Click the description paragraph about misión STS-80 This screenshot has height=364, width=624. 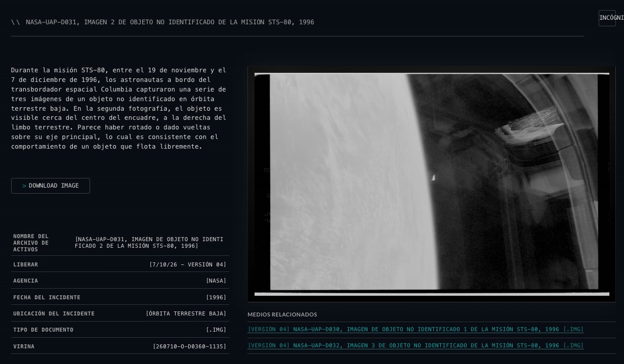tap(119, 108)
